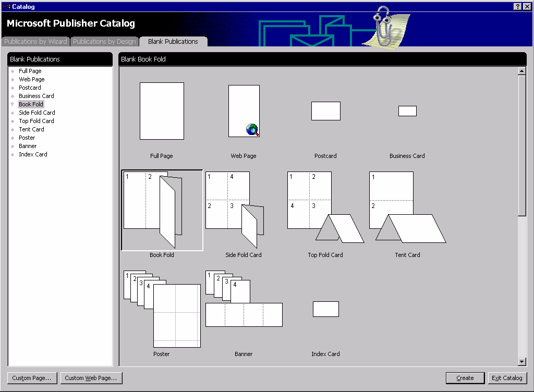This screenshot has height=392, width=534.
Task: Select Postcard in the list
Action: (30, 88)
